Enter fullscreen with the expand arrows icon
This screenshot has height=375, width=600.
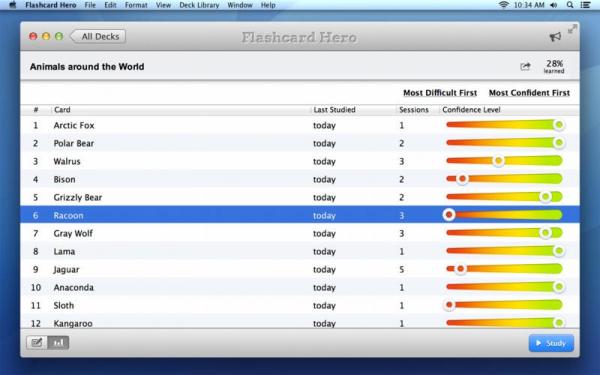point(572,29)
